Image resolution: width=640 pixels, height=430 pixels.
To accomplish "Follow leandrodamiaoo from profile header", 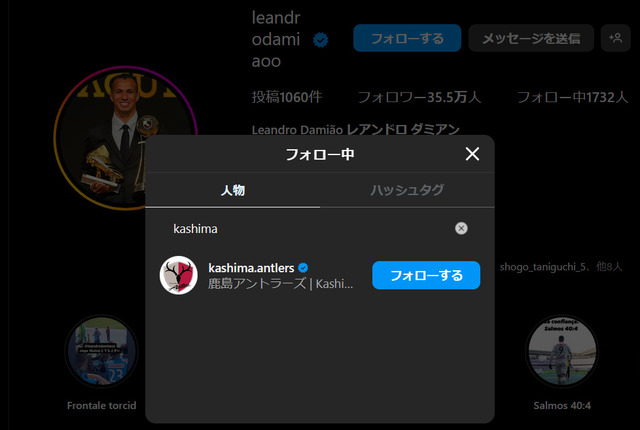I will coord(407,38).
